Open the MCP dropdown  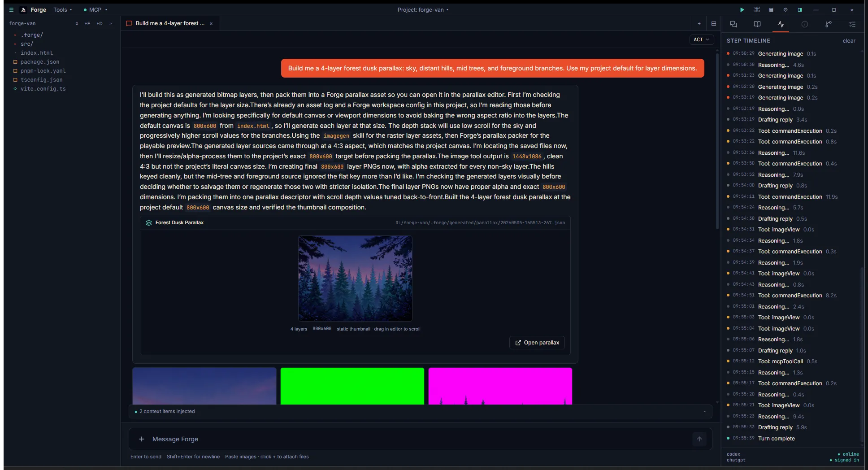(x=95, y=9)
